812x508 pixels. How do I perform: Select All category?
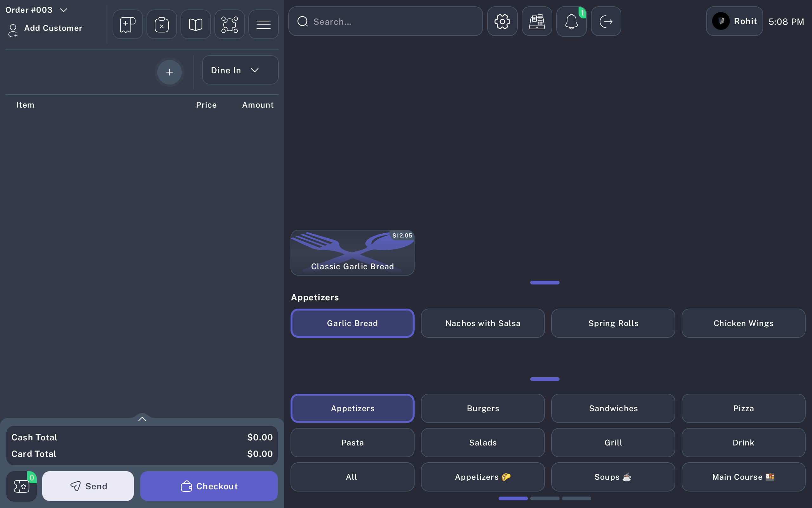point(352,477)
